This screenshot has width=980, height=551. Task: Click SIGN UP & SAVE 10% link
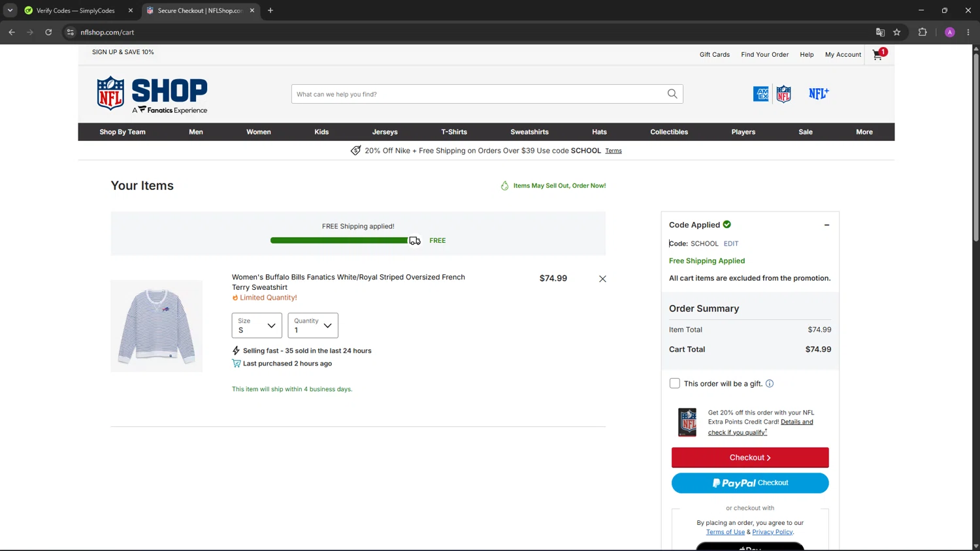point(123,52)
